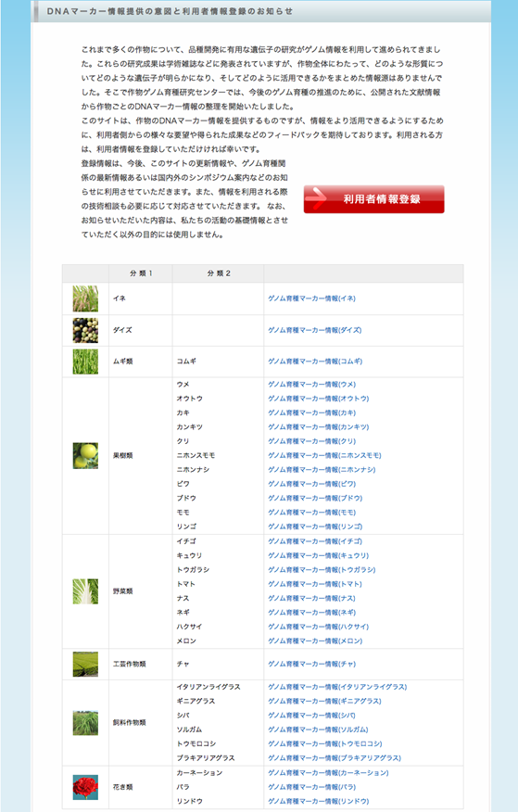Open ゲノム育種マーカー情報(カーネーション) link
The image size is (518, 812).
pyautogui.click(x=328, y=773)
